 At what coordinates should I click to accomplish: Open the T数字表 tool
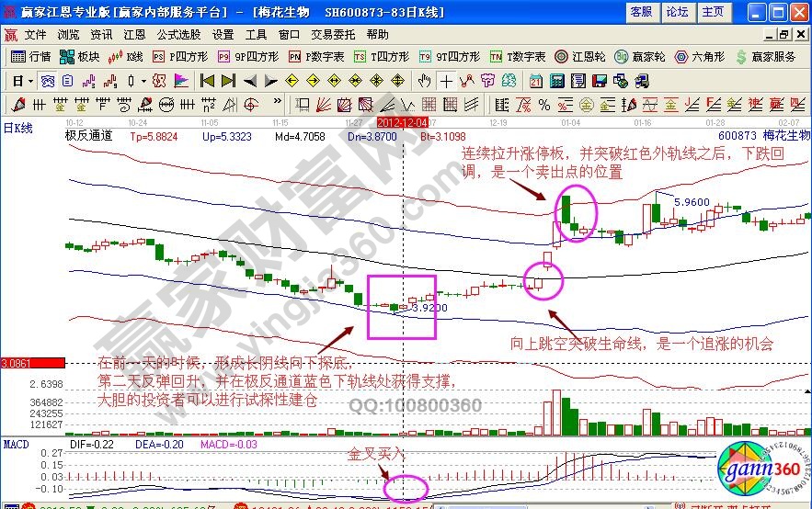click(518, 57)
